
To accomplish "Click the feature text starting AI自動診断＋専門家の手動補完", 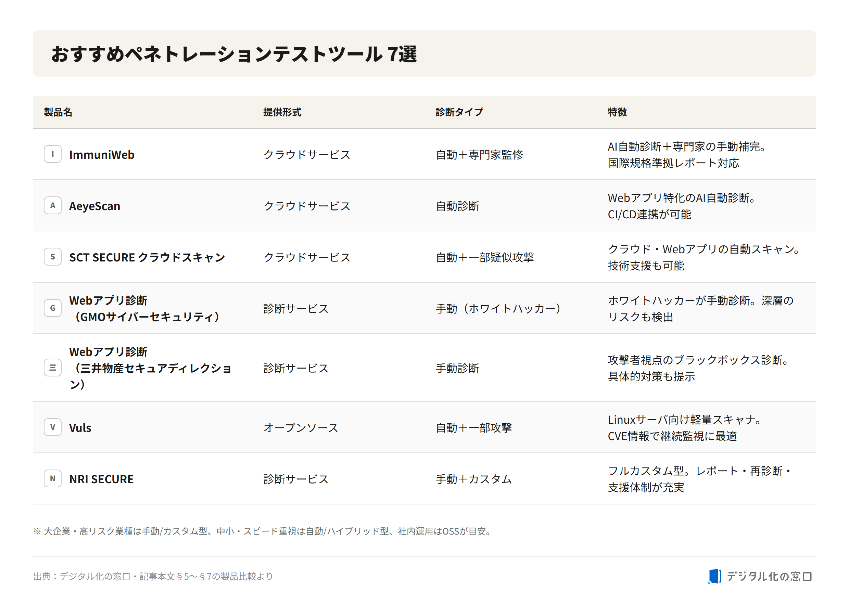I will 688,155.
